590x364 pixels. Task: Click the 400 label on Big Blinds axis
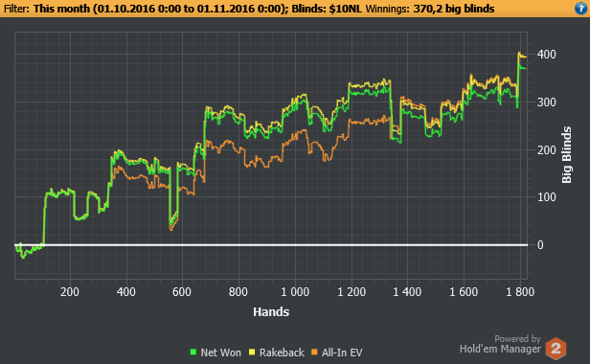click(x=546, y=55)
